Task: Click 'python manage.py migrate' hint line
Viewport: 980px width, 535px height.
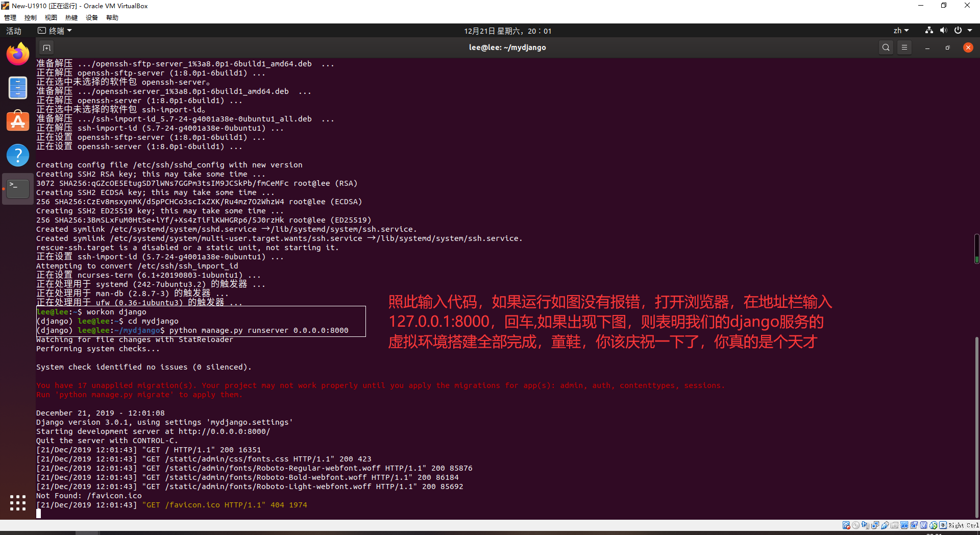Action: (139, 395)
